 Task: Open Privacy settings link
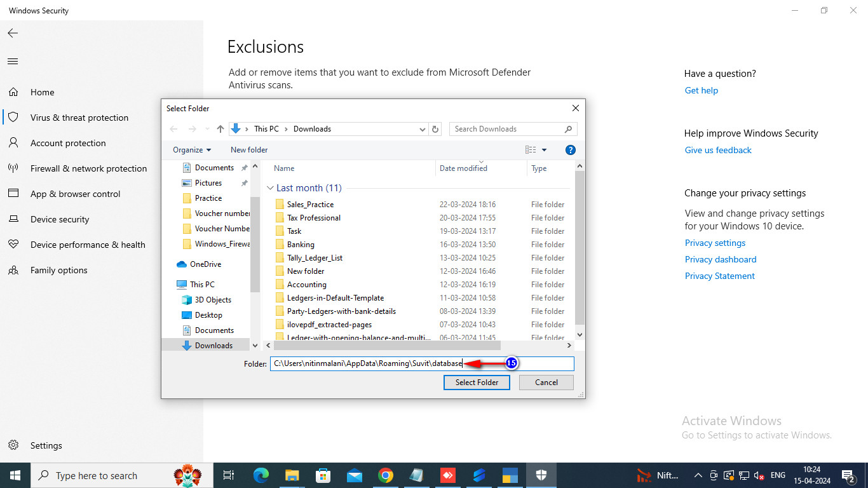(x=715, y=243)
